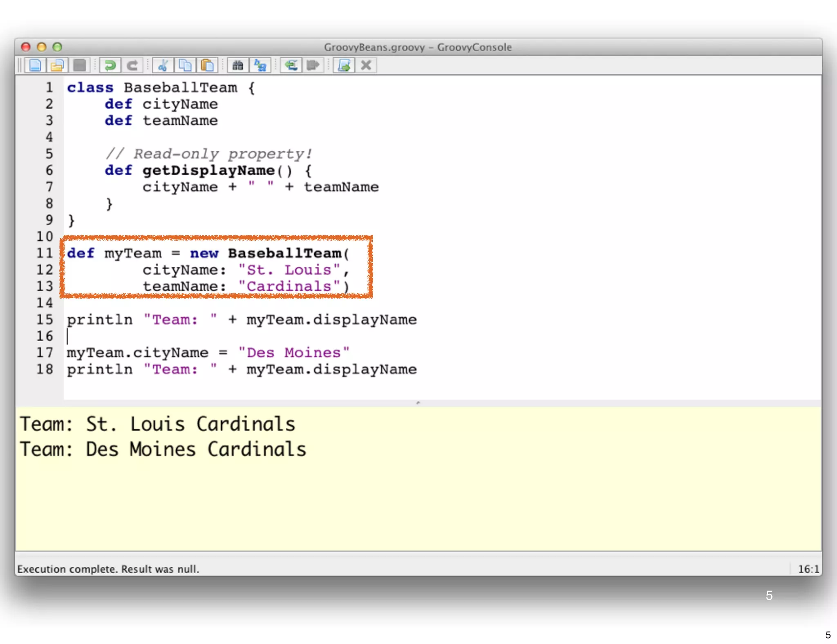Image resolution: width=837 pixels, height=644 pixels.
Task: Click the Replace toolbar icon
Action: (260, 65)
